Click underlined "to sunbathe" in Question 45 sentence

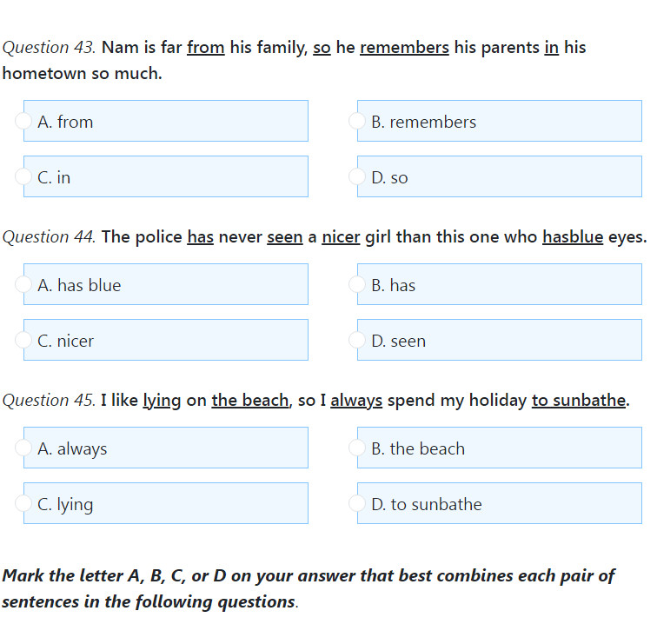coord(578,401)
